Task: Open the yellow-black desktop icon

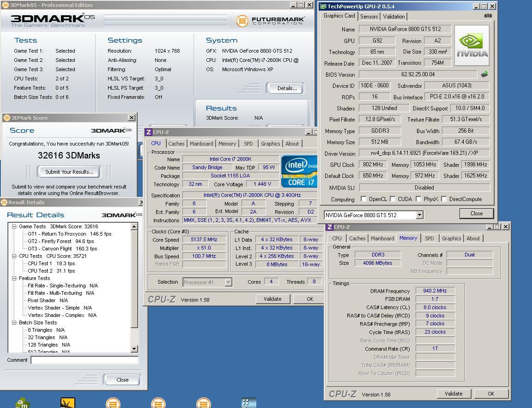Action: pyautogui.click(x=67, y=403)
